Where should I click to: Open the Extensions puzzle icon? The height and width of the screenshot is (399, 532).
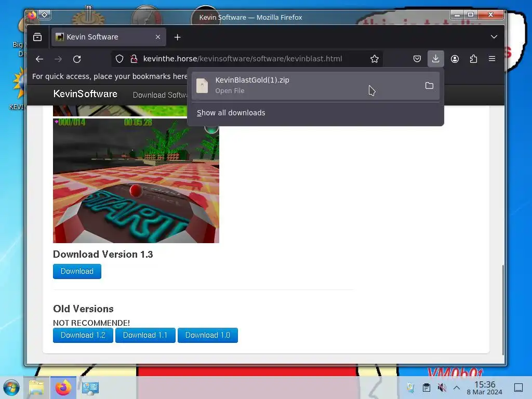(x=474, y=59)
